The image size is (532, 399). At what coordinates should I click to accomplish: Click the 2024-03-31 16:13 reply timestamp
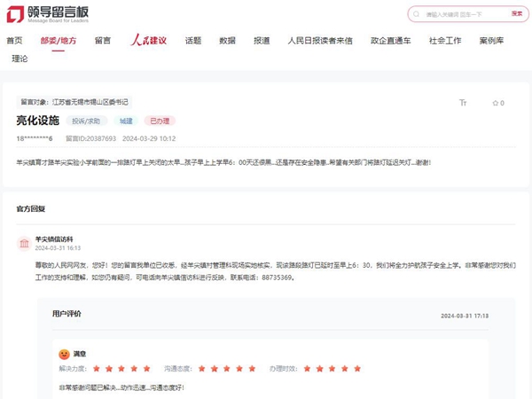click(58, 248)
